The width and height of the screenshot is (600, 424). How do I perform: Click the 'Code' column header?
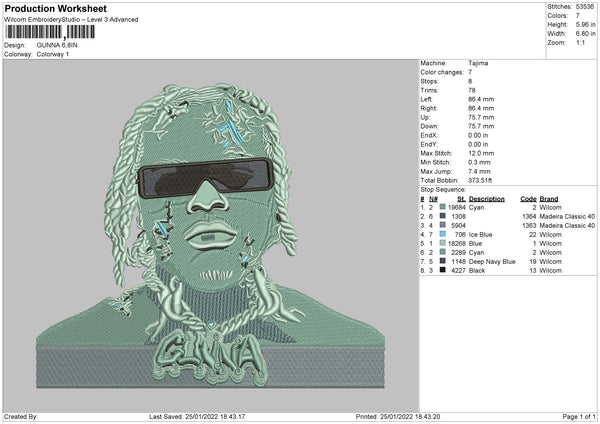tap(528, 199)
